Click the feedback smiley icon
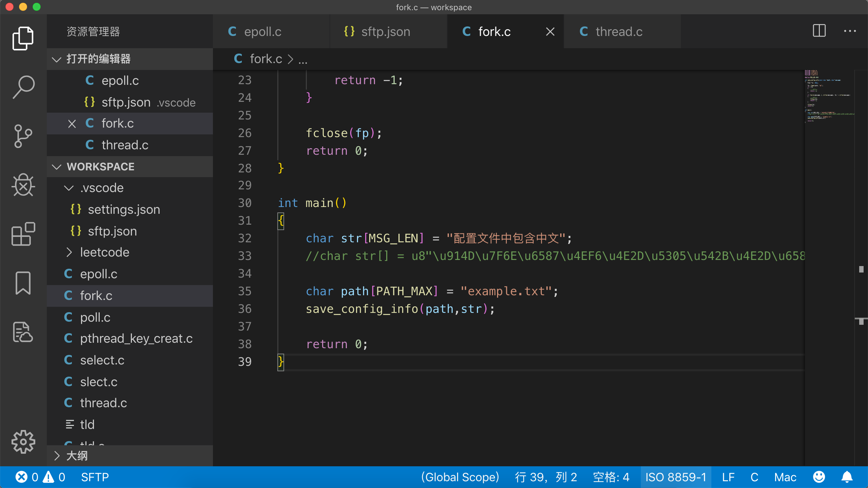Image resolution: width=868 pixels, height=488 pixels. pos(819,477)
